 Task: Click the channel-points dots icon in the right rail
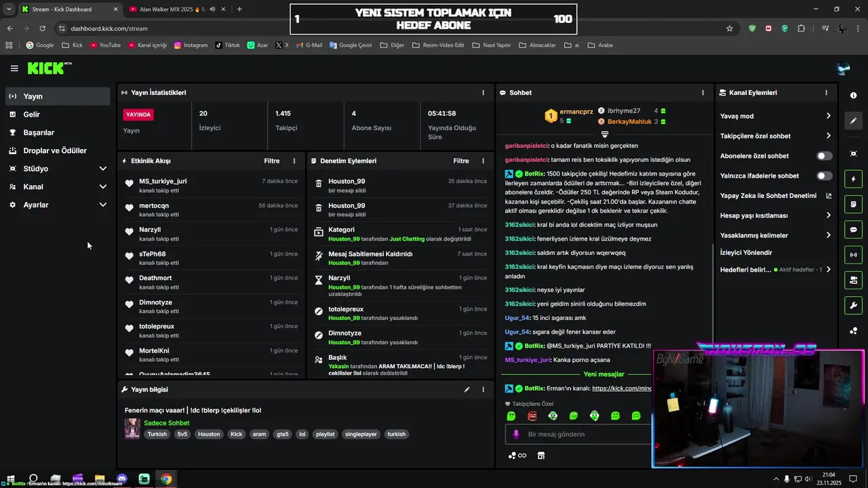(x=854, y=331)
